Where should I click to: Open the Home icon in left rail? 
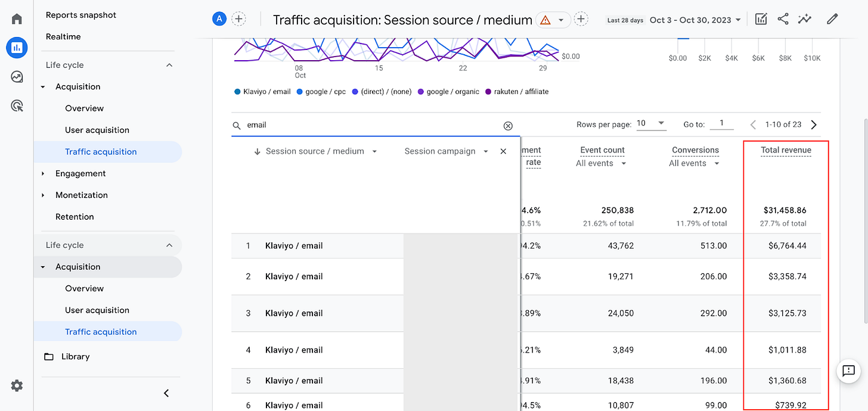pos(17,19)
